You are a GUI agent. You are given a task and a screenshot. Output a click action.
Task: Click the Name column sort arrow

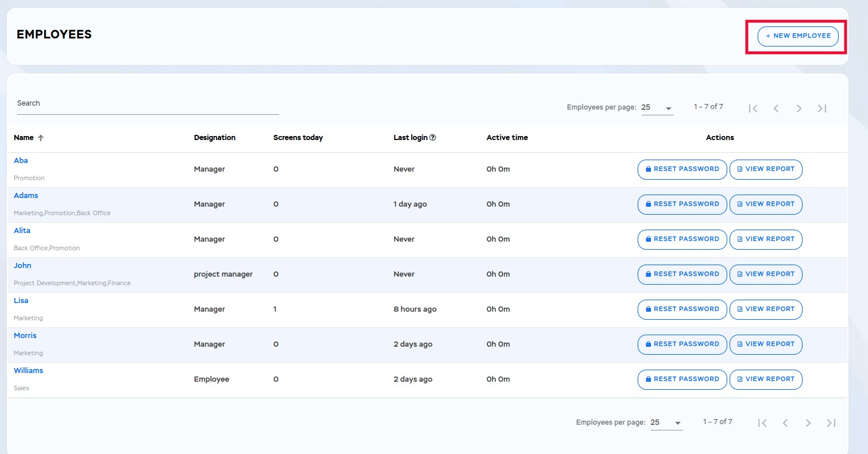click(41, 138)
